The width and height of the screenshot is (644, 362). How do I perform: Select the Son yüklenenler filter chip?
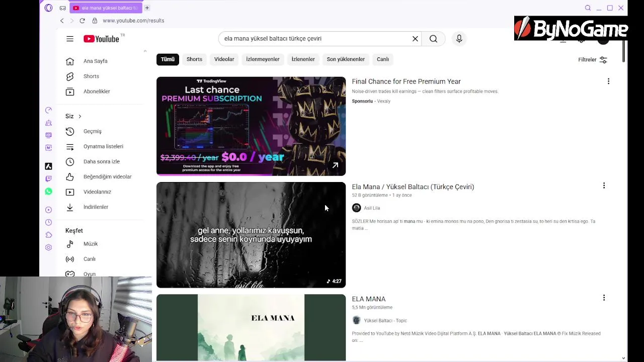[x=346, y=59]
